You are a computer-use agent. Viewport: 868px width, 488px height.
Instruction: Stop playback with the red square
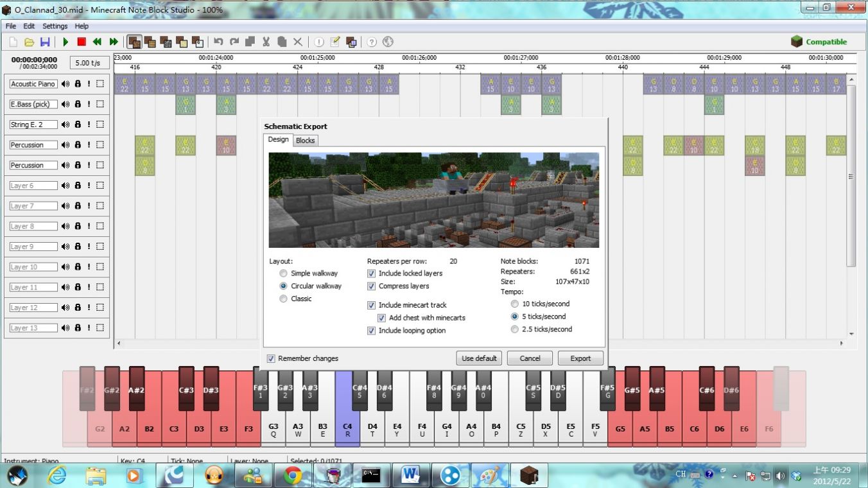tap(82, 42)
